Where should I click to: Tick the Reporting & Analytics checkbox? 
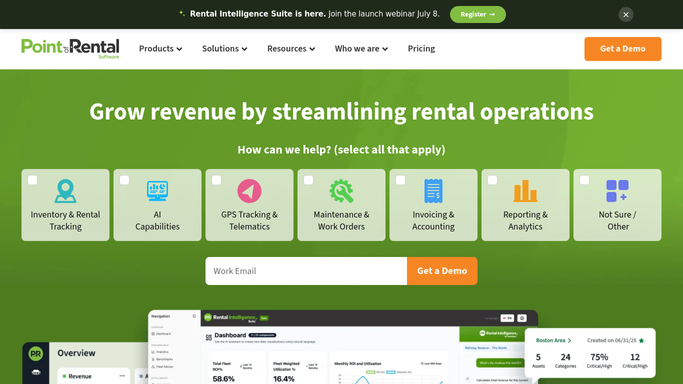coord(493,180)
